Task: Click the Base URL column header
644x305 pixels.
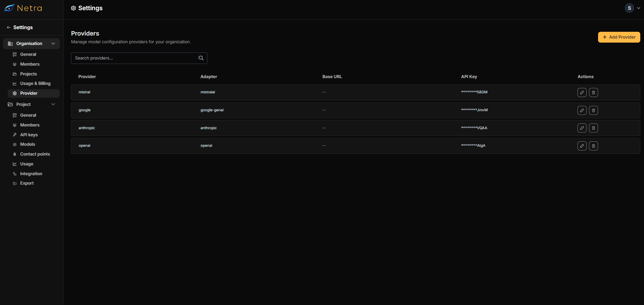Action: coord(332,77)
